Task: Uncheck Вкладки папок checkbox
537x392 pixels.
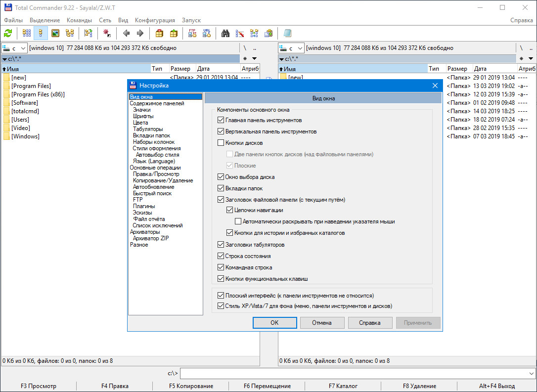Action: click(221, 188)
